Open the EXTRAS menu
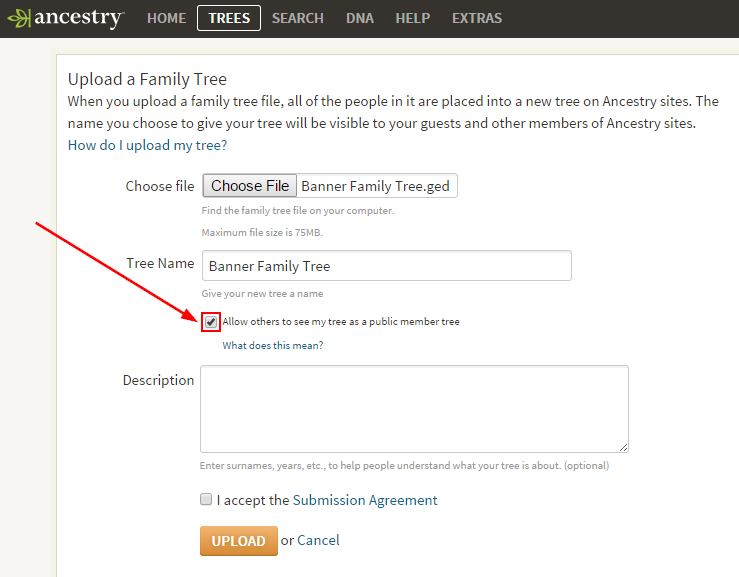This screenshot has height=577, width=739. point(476,18)
